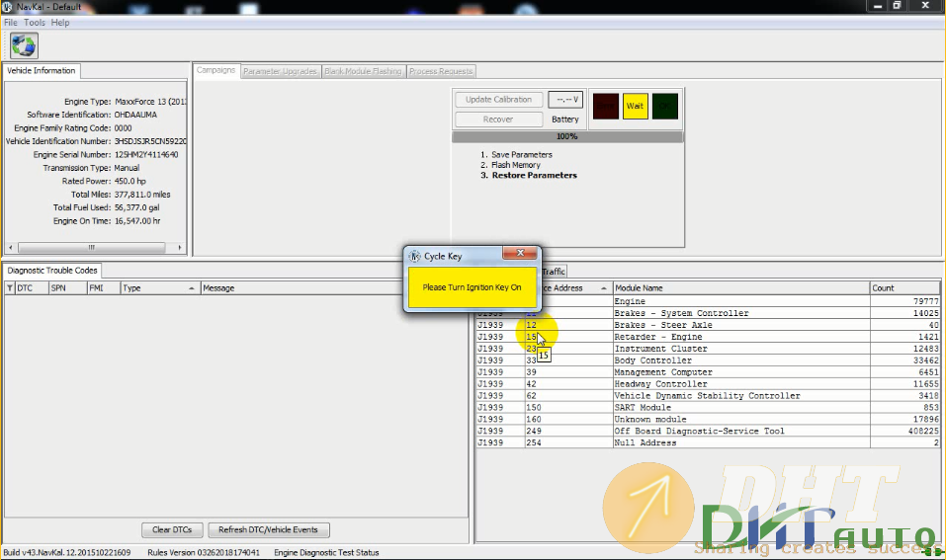Click the vehicle info scrollbar right arrow
Viewport: 946px width, 560px height.
[x=179, y=248]
